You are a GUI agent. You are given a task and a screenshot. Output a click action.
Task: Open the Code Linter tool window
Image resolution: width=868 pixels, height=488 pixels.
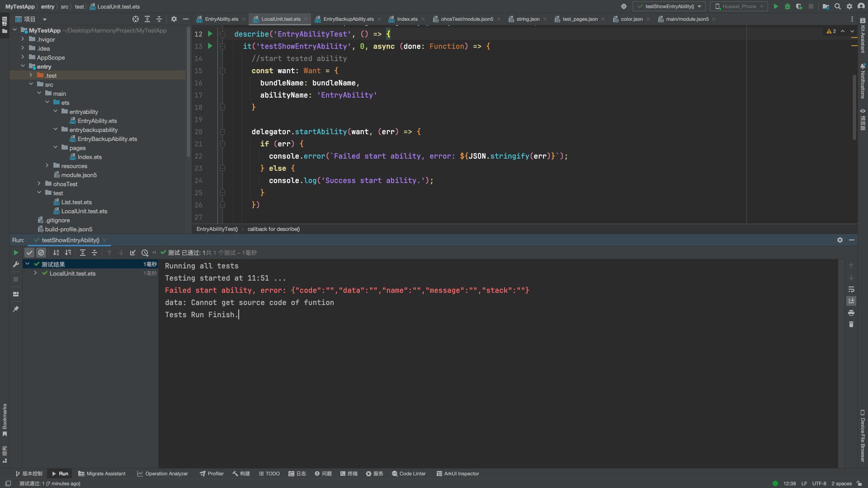click(409, 474)
